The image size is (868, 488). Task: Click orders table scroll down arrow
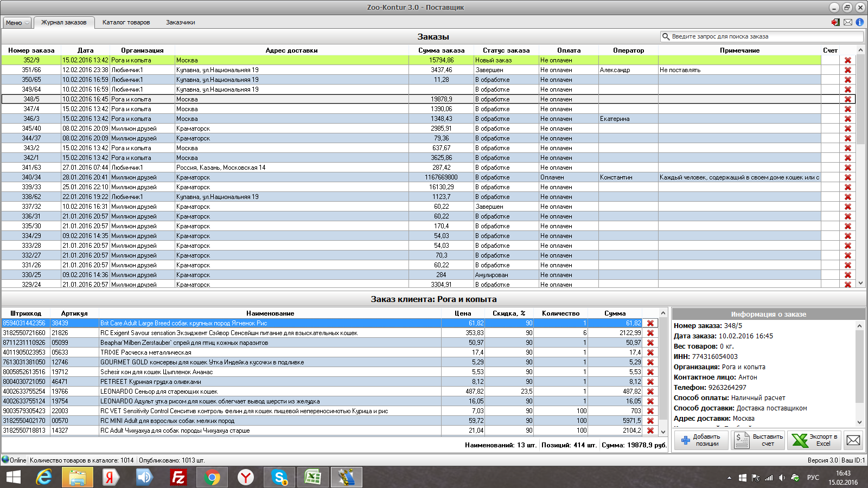[860, 283]
